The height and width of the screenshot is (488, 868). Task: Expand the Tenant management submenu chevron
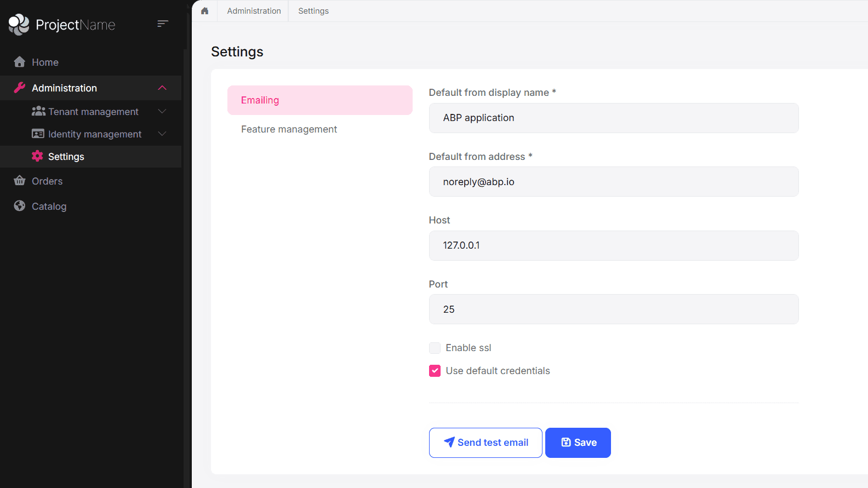[x=162, y=111]
